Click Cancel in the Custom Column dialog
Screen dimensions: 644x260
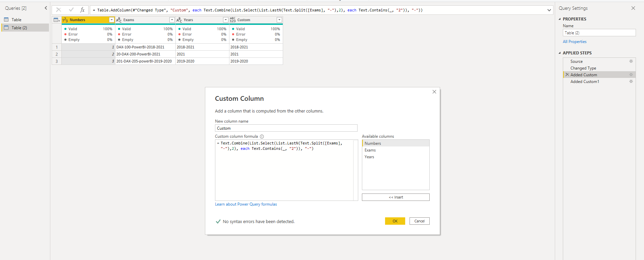[x=420, y=221]
